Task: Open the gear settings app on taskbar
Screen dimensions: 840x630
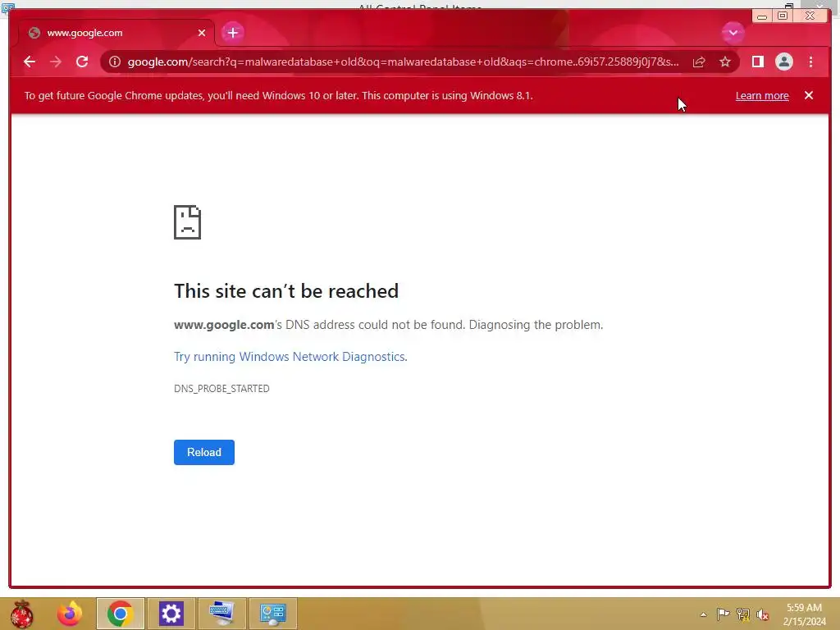Action: tap(171, 614)
